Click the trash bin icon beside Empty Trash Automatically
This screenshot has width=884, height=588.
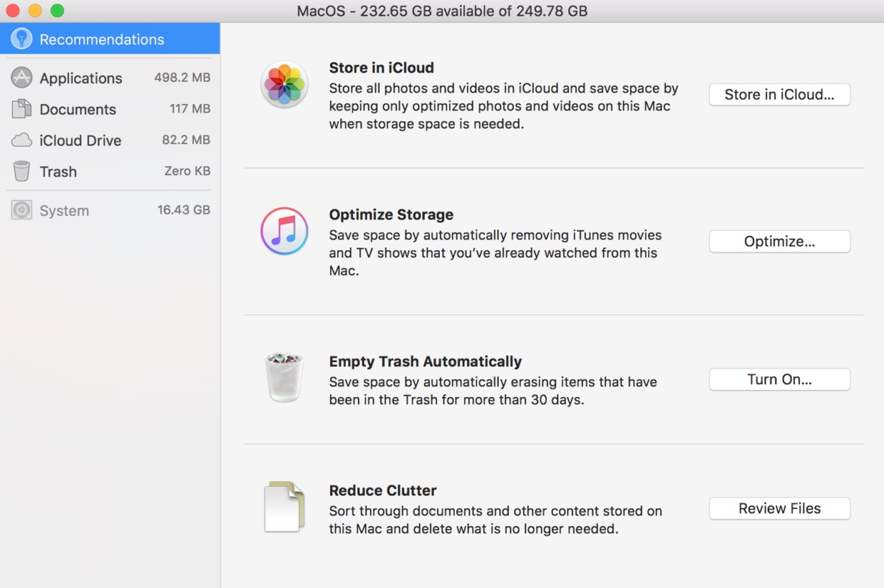click(x=285, y=376)
